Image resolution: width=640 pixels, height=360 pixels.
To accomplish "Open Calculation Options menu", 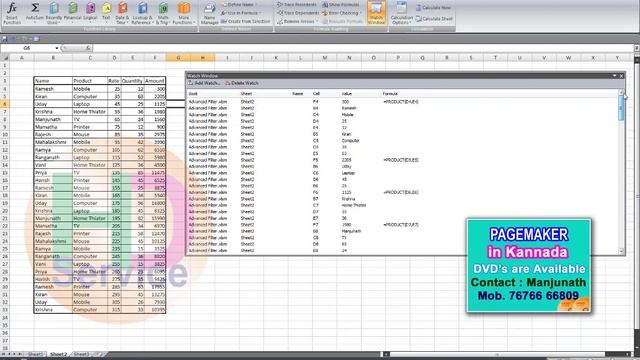I will click(402, 13).
